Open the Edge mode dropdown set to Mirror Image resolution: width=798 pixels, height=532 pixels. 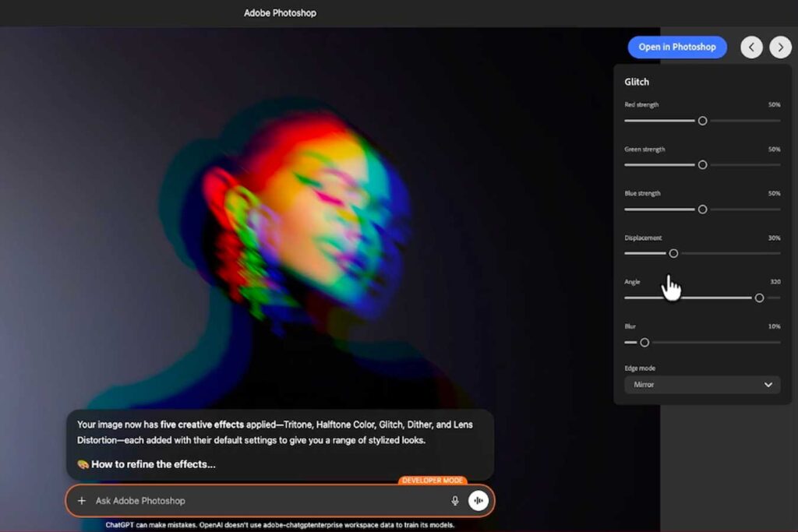701,385
